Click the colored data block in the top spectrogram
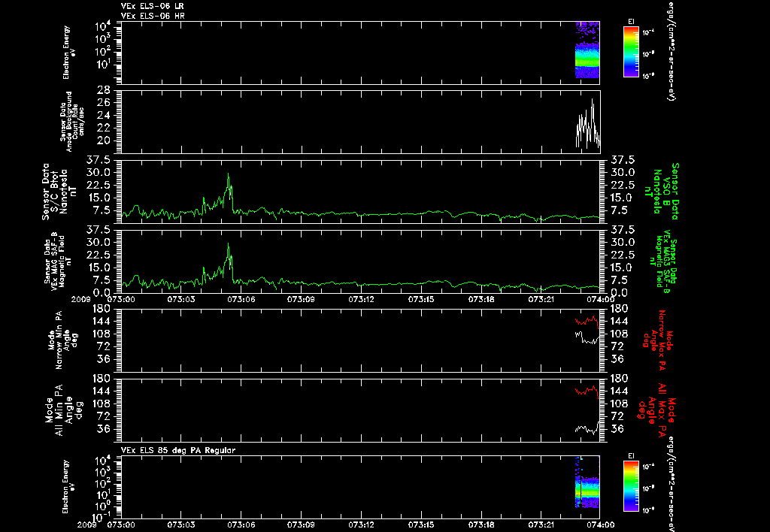 point(587,50)
